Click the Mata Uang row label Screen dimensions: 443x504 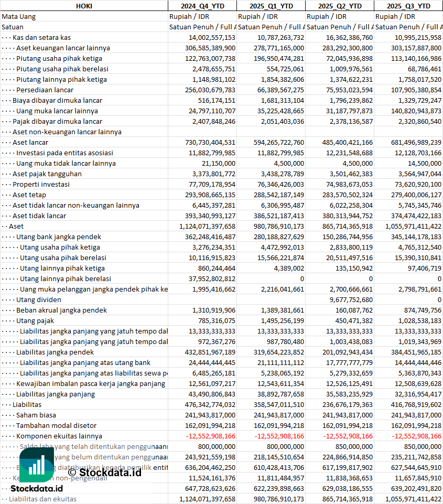coord(19,16)
